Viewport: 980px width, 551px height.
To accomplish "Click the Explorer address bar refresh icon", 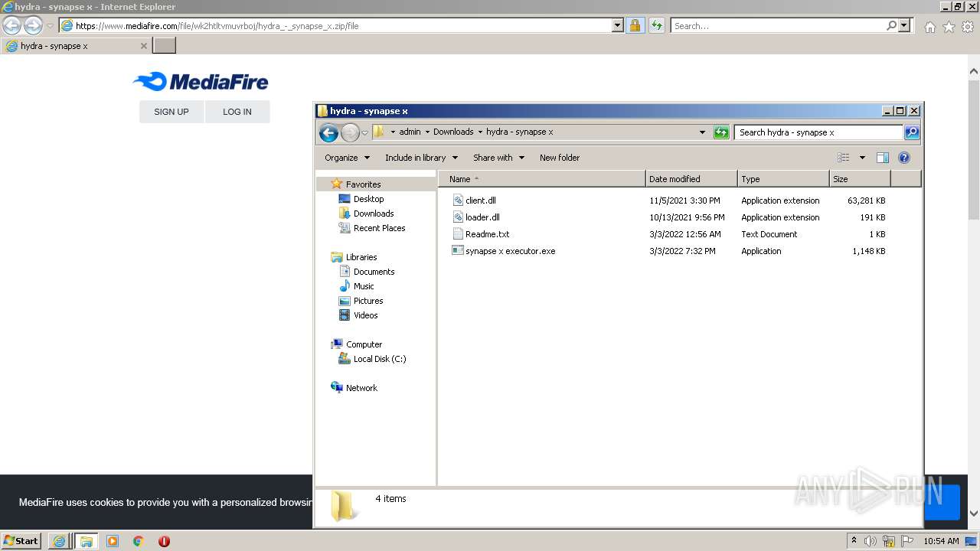I will [721, 132].
